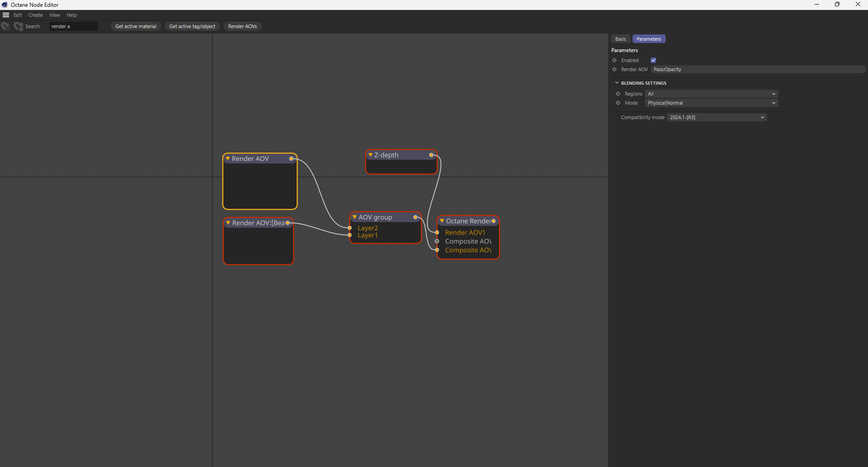868x467 pixels.
Task: Click the unconnected middle Composite AOV input port
Action: tap(437, 241)
